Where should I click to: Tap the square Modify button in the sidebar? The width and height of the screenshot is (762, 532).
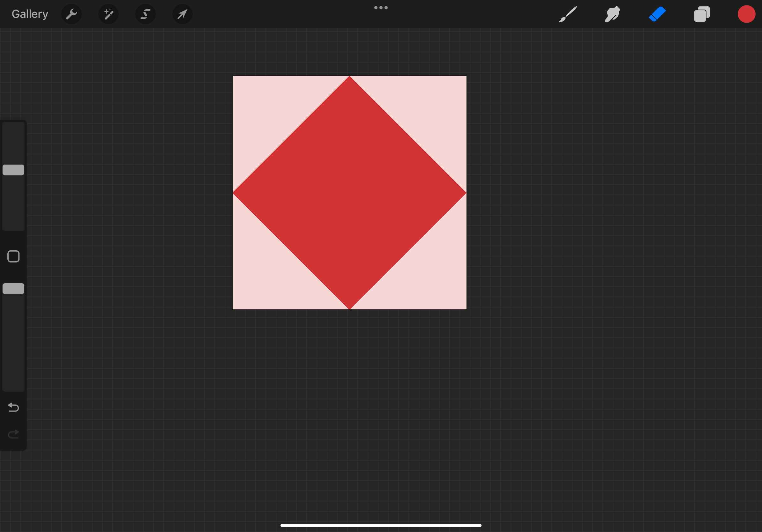[13, 256]
